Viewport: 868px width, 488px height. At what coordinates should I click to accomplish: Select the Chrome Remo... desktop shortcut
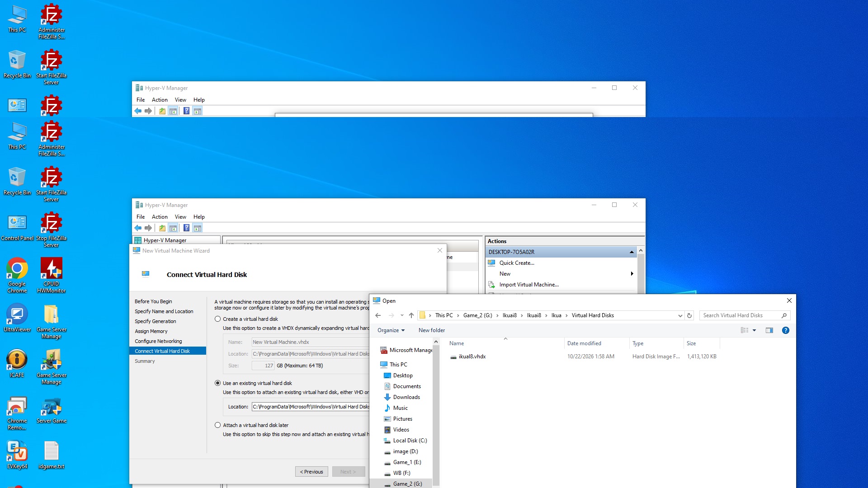[17, 413]
